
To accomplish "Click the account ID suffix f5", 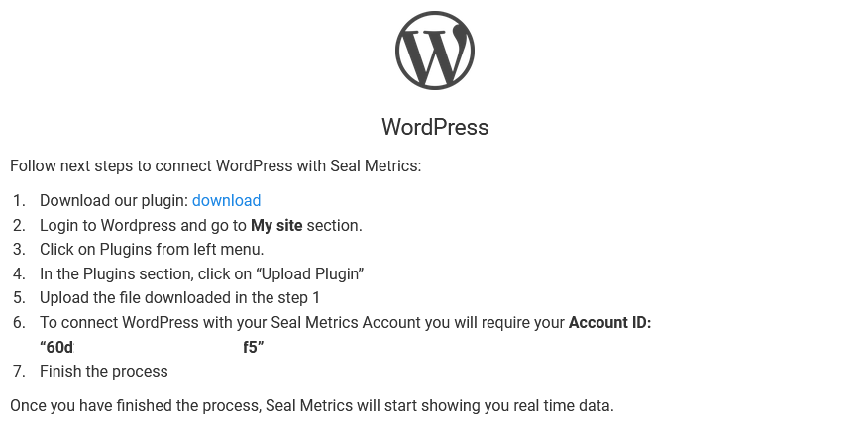I will (251, 347).
